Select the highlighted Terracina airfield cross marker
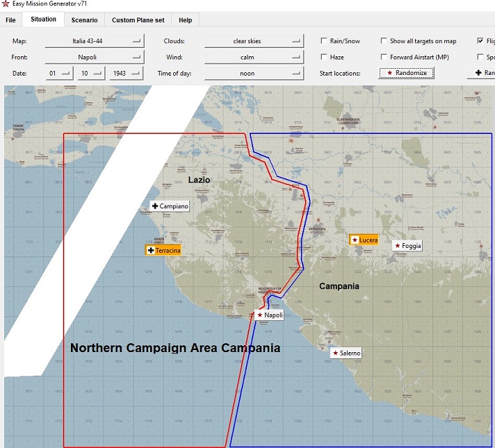 point(163,250)
